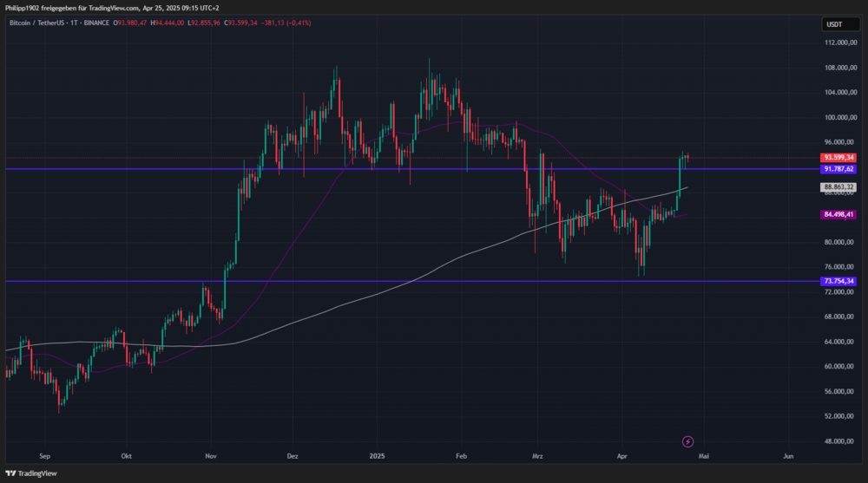
Task: Click the 96.000,00 price axis label
Action: [840, 142]
